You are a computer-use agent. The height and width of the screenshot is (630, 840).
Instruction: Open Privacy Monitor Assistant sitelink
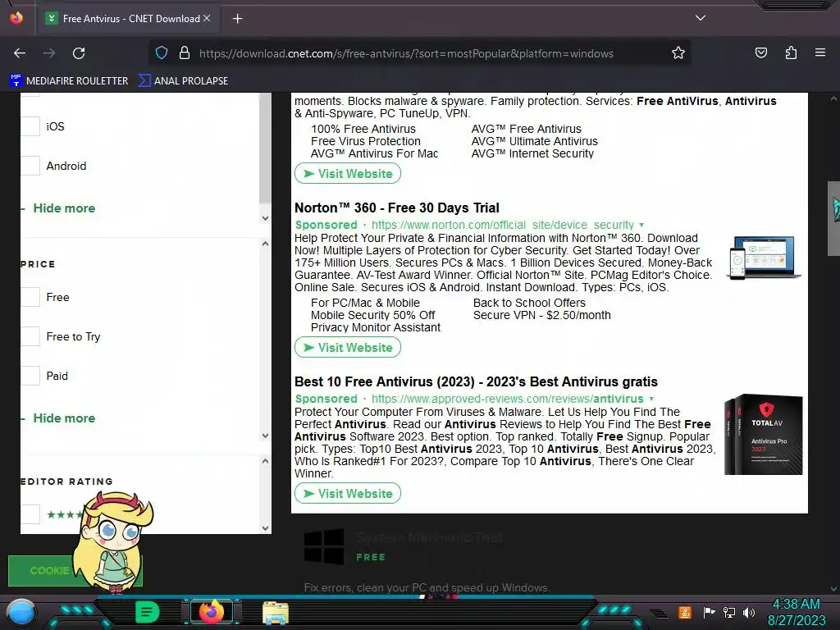pos(376,327)
